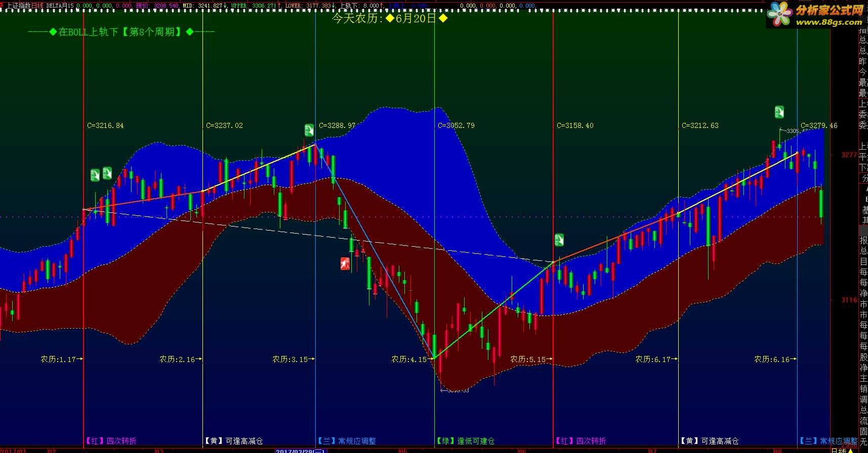Click the C=3052.79 close label

coord(456,125)
